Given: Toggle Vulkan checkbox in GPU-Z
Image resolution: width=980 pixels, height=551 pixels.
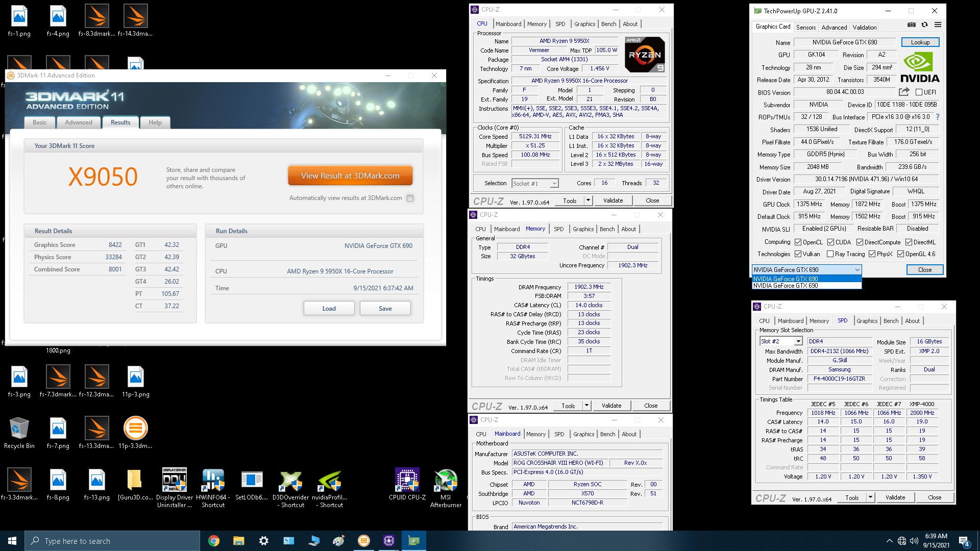Looking at the screenshot, I should [x=798, y=254].
